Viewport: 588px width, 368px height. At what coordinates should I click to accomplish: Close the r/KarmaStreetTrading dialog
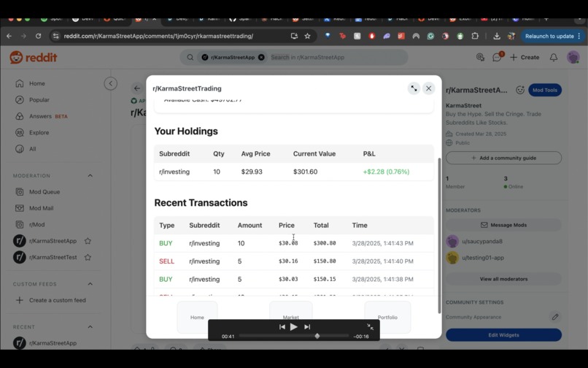click(x=429, y=88)
